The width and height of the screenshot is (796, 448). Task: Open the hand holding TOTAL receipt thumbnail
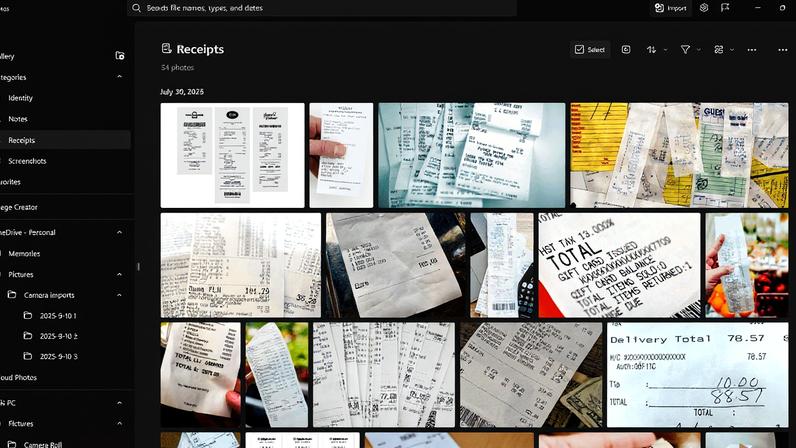(201, 375)
